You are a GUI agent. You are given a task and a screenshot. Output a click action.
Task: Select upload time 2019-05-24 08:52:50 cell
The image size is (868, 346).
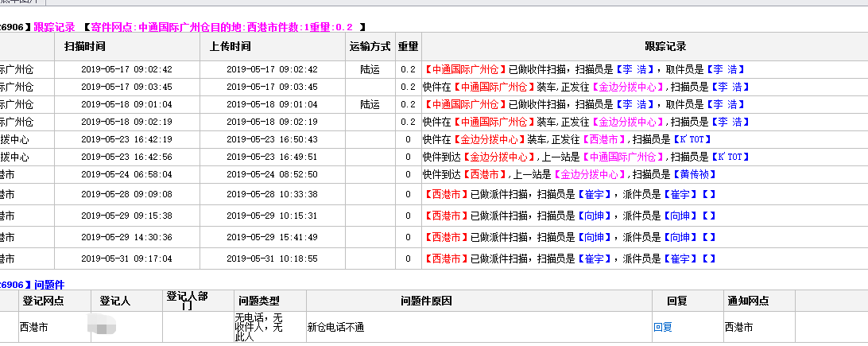point(273,174)
